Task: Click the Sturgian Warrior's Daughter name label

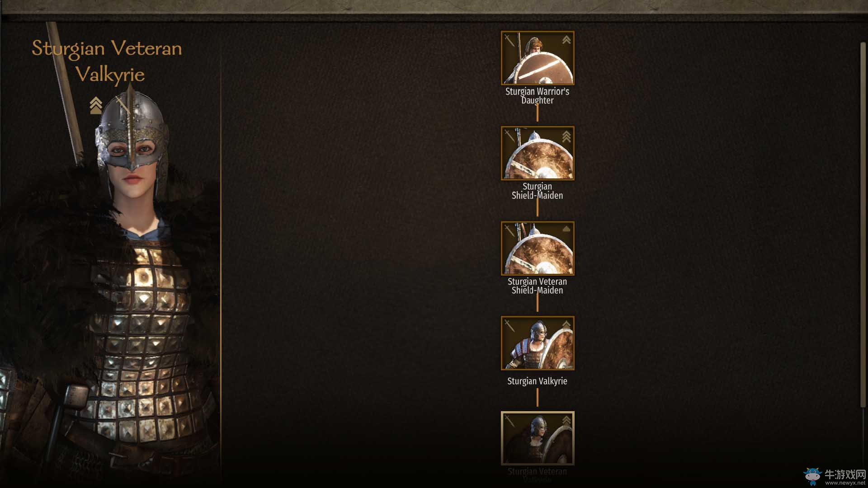Action: 538,96
